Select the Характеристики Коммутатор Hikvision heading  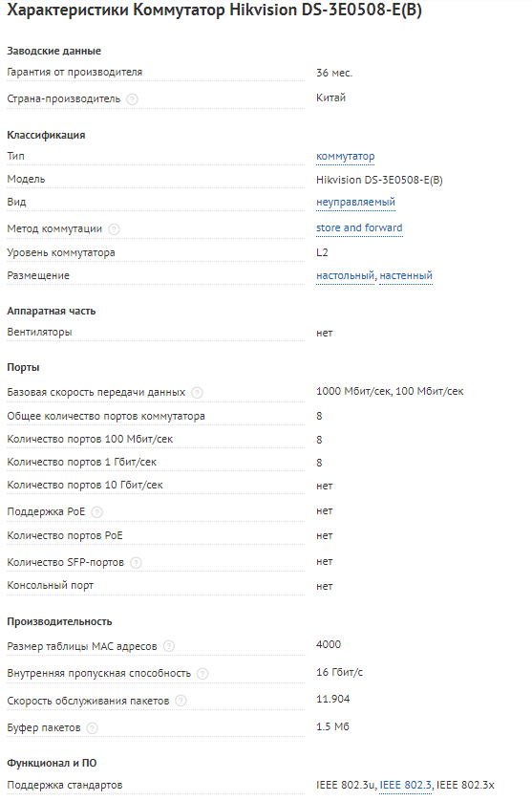pyautogui.click(x=215, y=11)
